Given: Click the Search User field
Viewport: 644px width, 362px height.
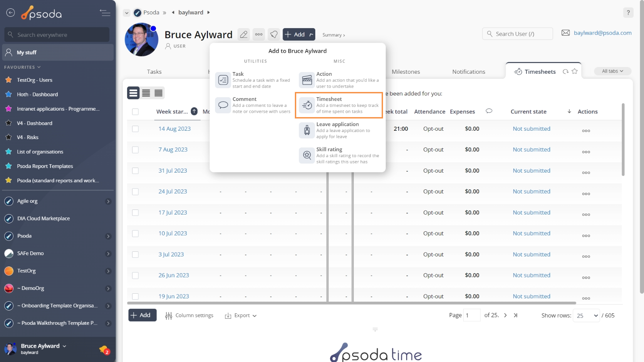Looking at the screenshot, I should click(517, 34).
